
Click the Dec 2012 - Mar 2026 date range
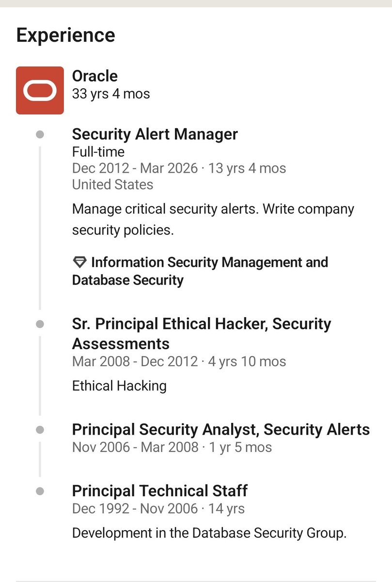[x=135, y=168]
